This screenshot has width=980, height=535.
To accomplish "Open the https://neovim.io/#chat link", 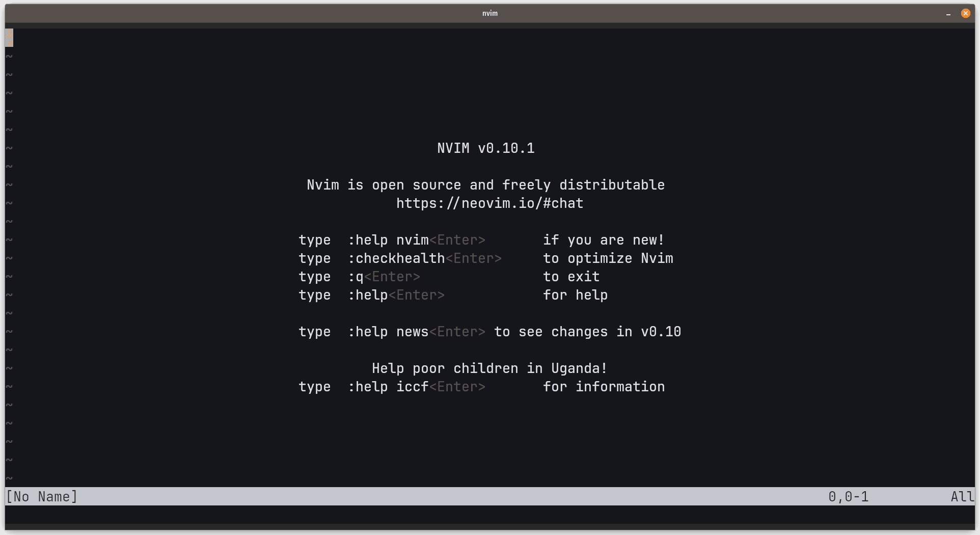I will click(489, 203).
